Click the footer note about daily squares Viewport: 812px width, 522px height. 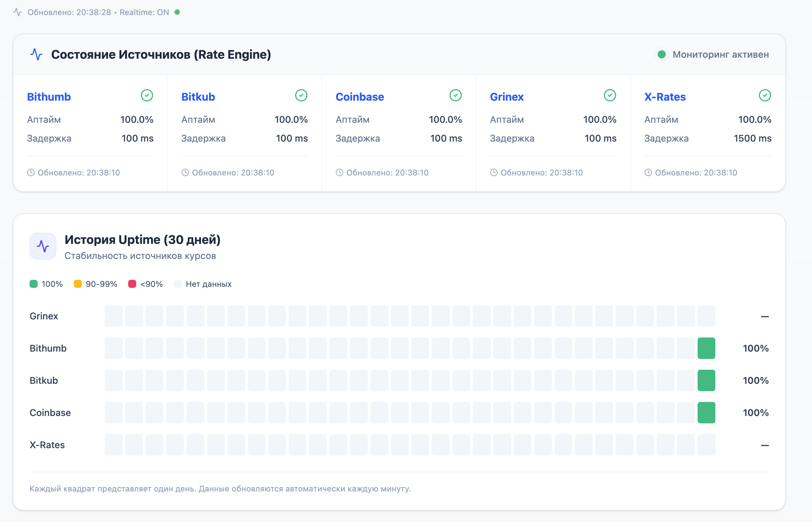click(220, 488)
